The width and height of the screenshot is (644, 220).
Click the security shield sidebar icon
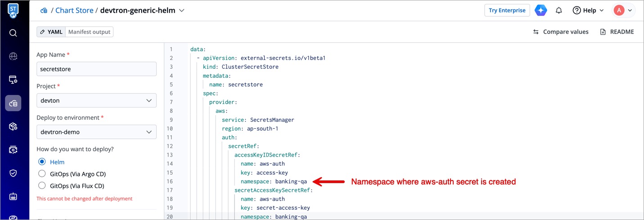tap(13, 173)
